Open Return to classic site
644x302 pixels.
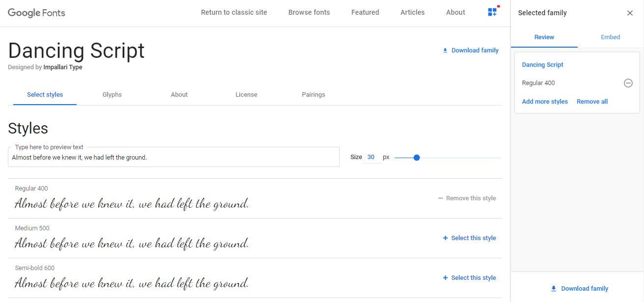coord(234,12)
